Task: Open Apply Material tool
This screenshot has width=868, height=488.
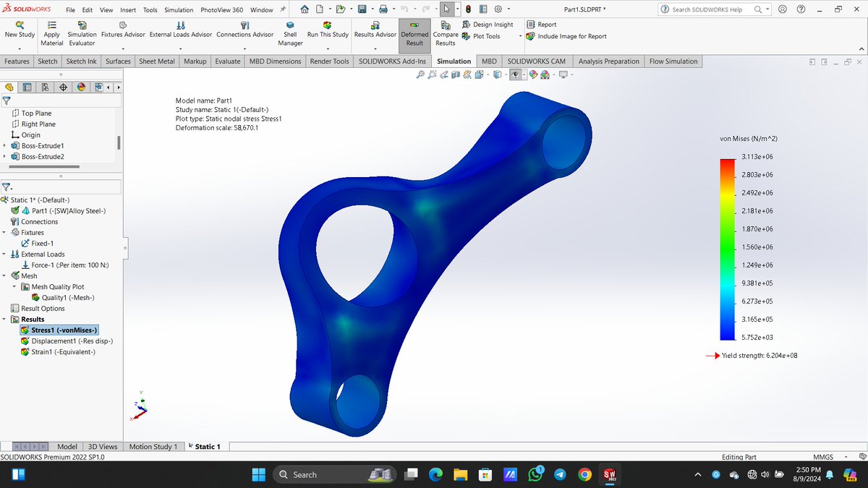Action: pos(52,33)
